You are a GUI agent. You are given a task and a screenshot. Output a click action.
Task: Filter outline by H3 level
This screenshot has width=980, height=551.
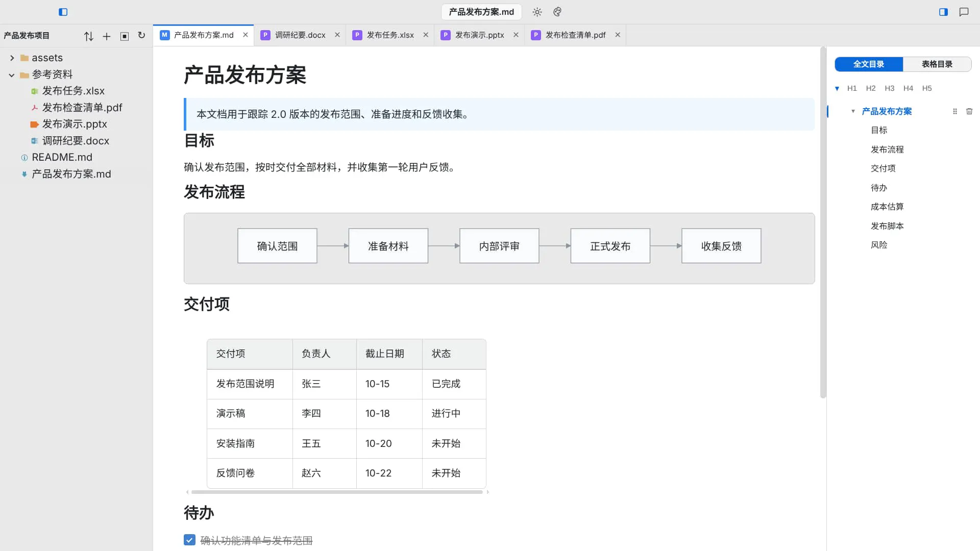(x=890, y=88)
